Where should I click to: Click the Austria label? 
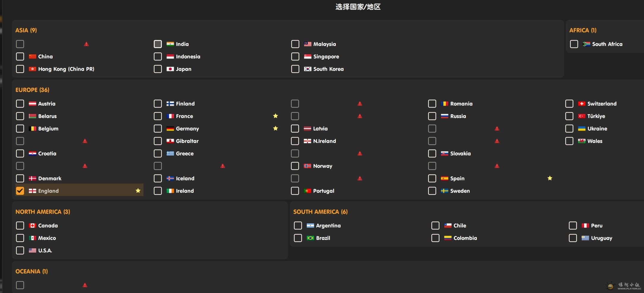tap(47, 103)
